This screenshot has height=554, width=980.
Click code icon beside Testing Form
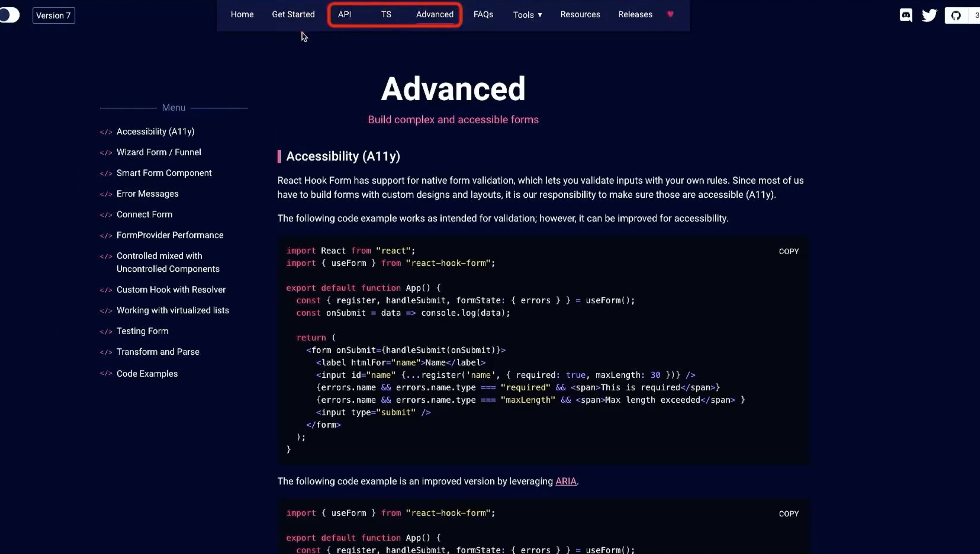pyautogui.click(x=106, y=332)
